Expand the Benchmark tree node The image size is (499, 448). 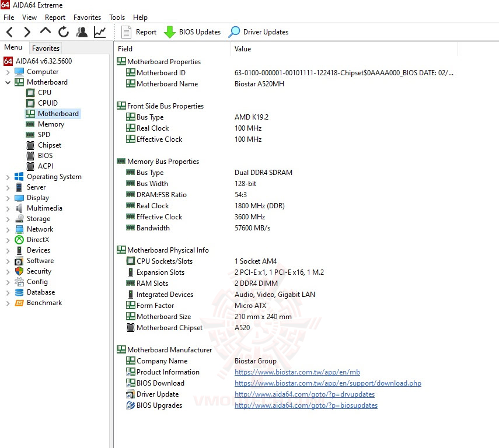(x=8, y=303)
